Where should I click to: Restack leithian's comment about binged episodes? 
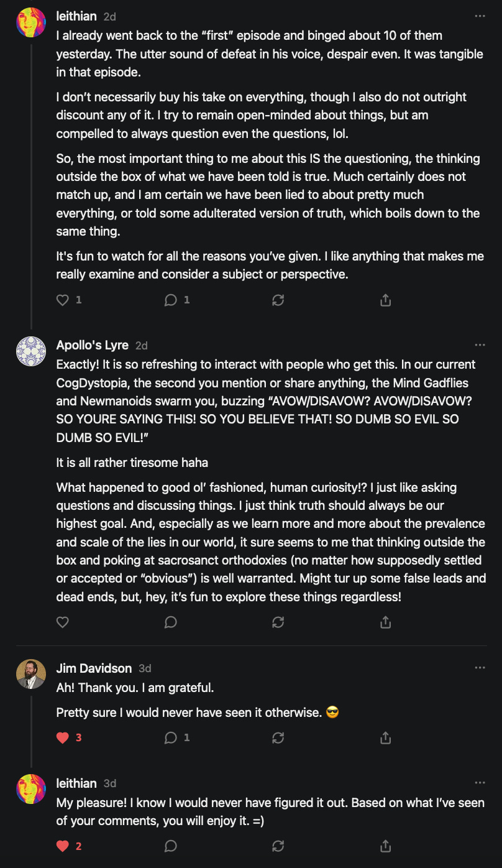coord(278,300)
